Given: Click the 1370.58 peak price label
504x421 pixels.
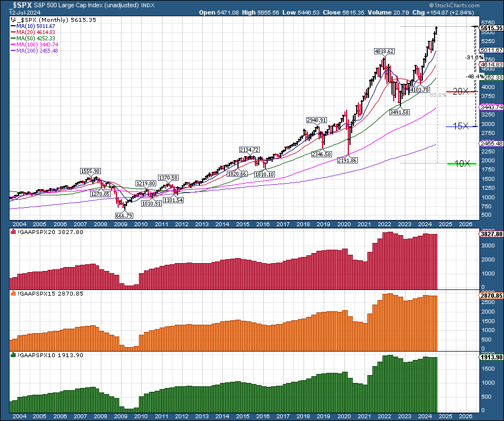Looking at the screenshot, I should click(168, 177).
